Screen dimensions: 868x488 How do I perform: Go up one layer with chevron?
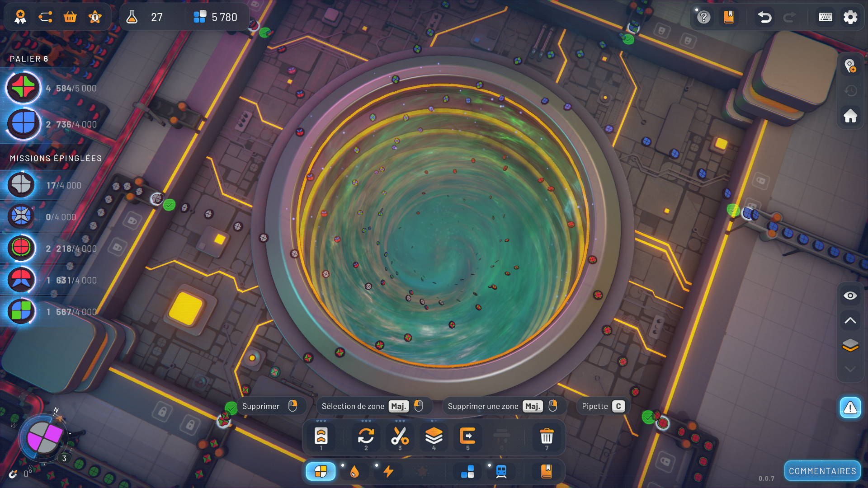[x=850, y=320]
